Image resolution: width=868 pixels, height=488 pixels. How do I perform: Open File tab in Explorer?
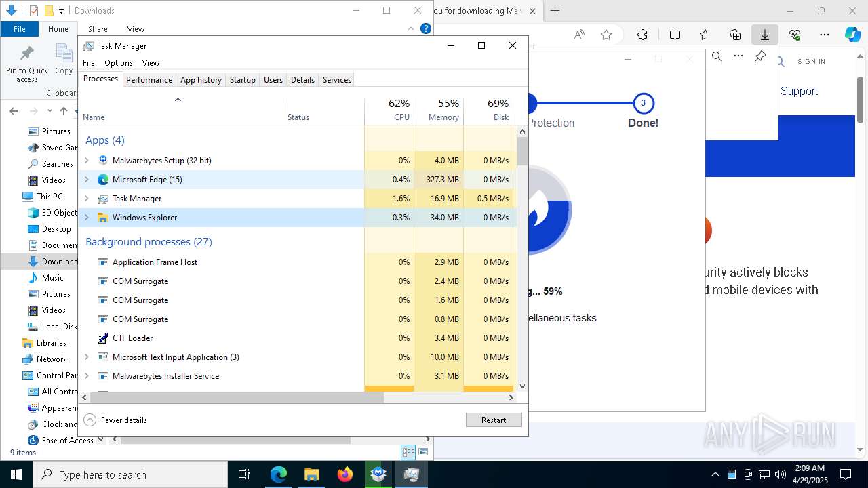pyautogui.click(x=20, y=29)
